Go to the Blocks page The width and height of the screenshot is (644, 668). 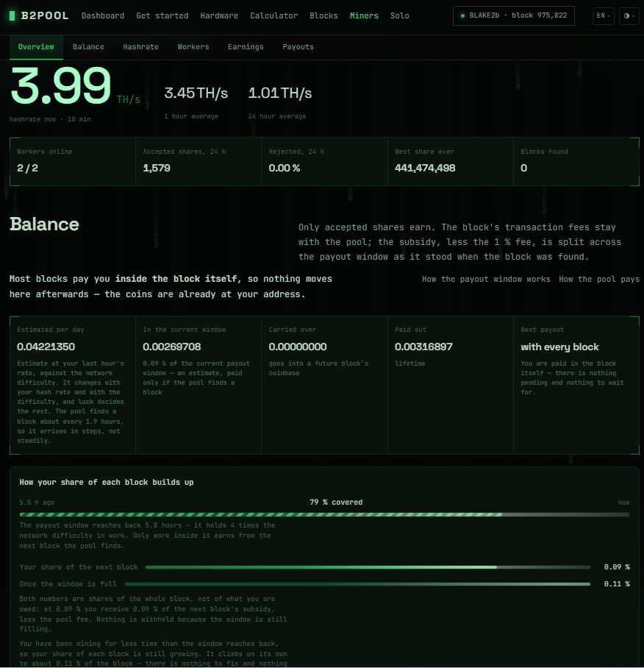click(323, 15)
